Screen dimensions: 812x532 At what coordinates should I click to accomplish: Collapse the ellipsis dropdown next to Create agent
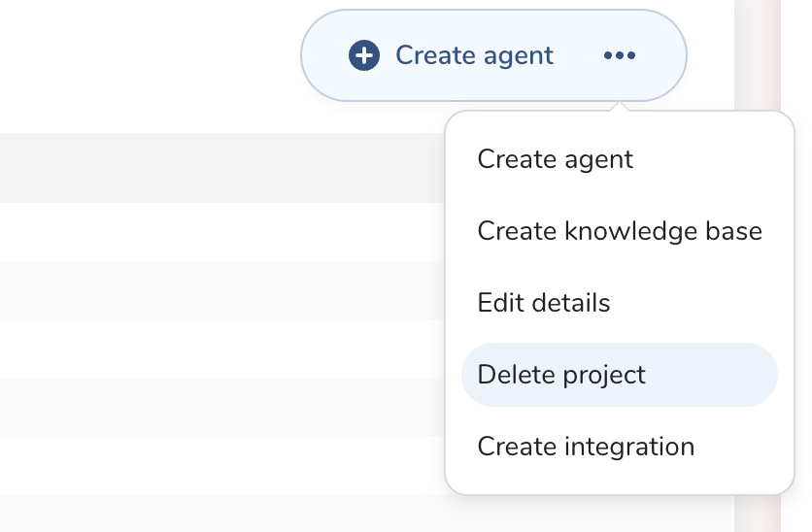click(x=619, y=56)
